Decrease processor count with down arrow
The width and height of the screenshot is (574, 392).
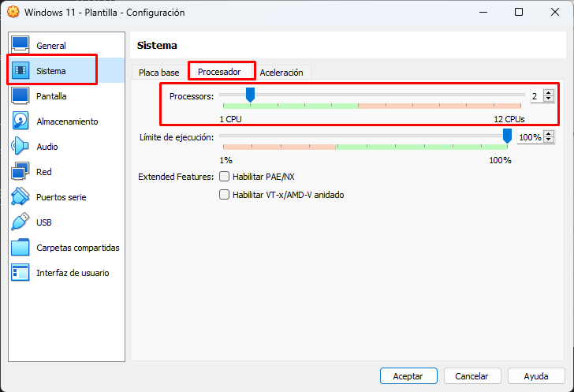point(549,99)
